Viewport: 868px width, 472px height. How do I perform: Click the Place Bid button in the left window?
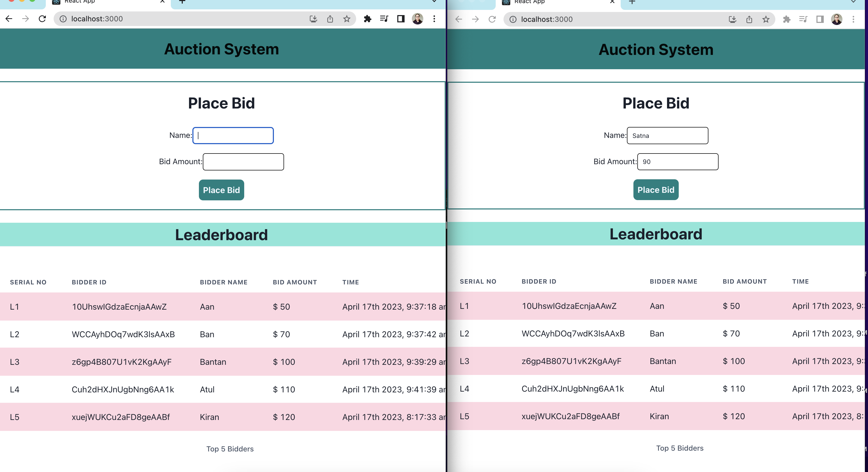tap(221, 190)
